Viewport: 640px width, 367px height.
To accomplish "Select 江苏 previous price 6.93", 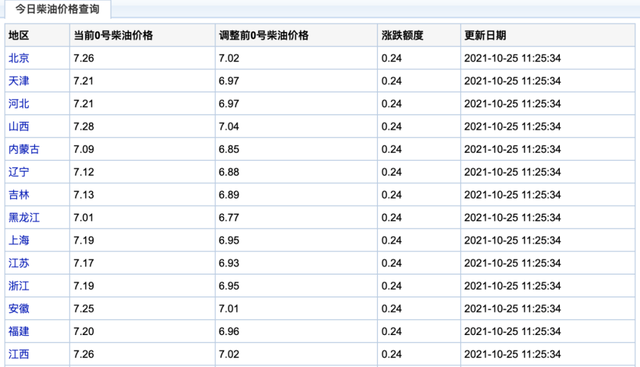I will pos(229,263).
